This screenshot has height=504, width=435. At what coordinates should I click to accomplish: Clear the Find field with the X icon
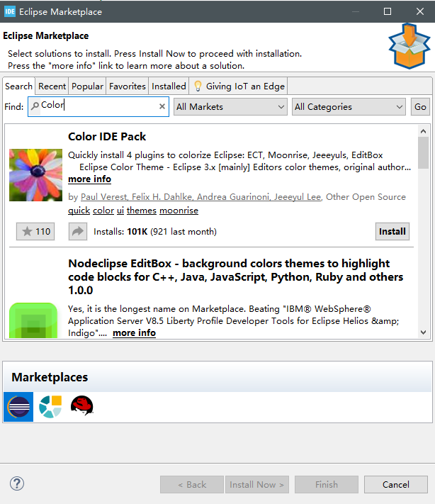pyautogui.click(x=162, y=106)
